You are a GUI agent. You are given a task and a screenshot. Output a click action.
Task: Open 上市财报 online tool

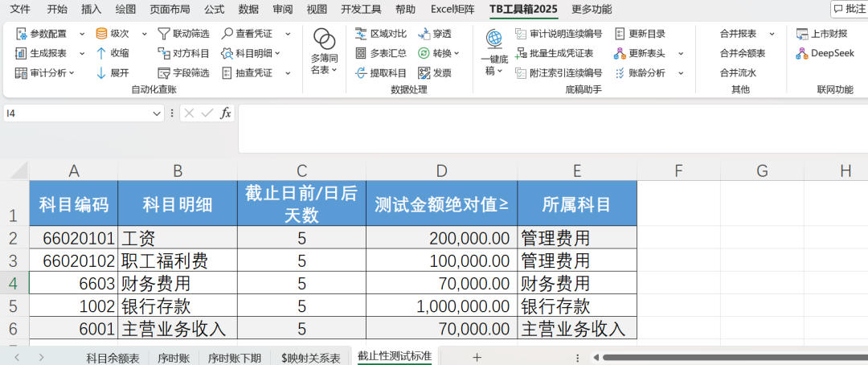pyautogui.click(x=822, y=34)
